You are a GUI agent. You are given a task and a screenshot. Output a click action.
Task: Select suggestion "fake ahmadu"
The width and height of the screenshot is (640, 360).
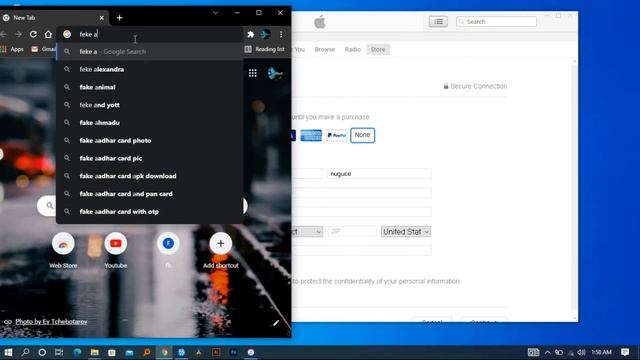tap(150, 122)
